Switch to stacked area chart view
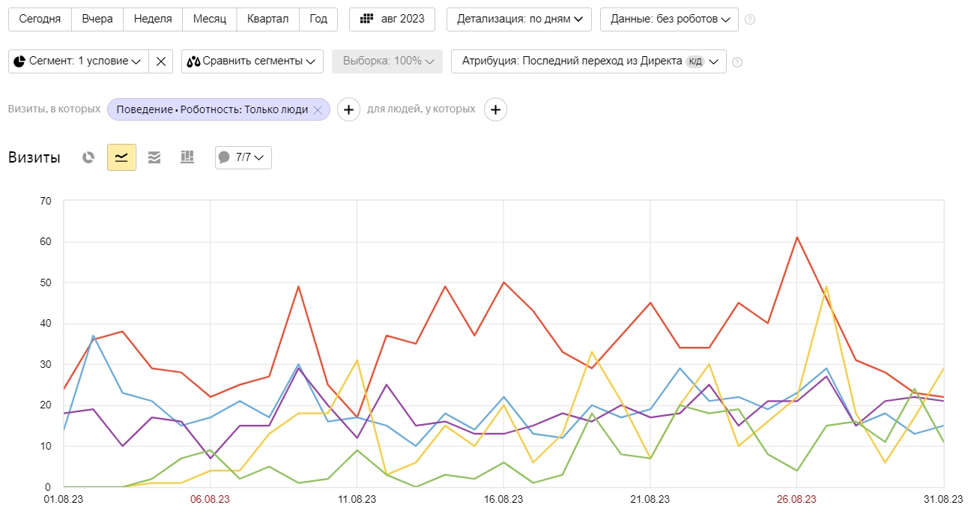Viewport: 980px width, 520px height. point(154,157)
